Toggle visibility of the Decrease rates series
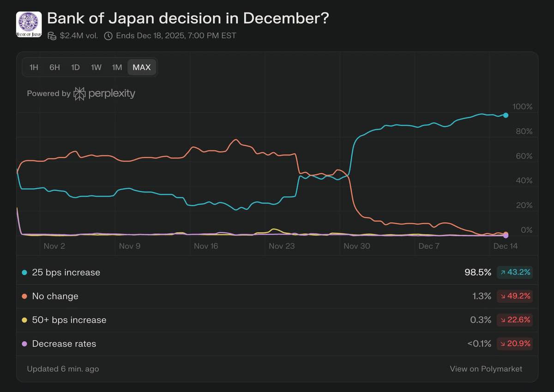Screen dimensions: 554x392 click(64, 344)
